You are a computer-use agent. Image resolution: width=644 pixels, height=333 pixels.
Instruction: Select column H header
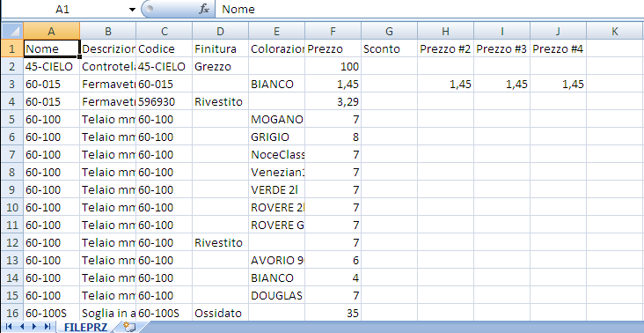tap(445, 31)
